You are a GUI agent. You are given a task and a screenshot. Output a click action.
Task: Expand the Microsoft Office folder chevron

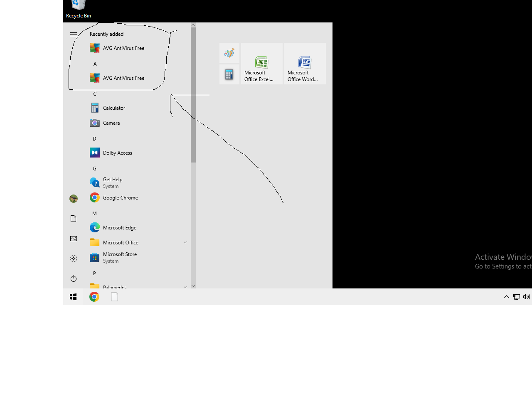pyautogui.click(x=185, y=242)
